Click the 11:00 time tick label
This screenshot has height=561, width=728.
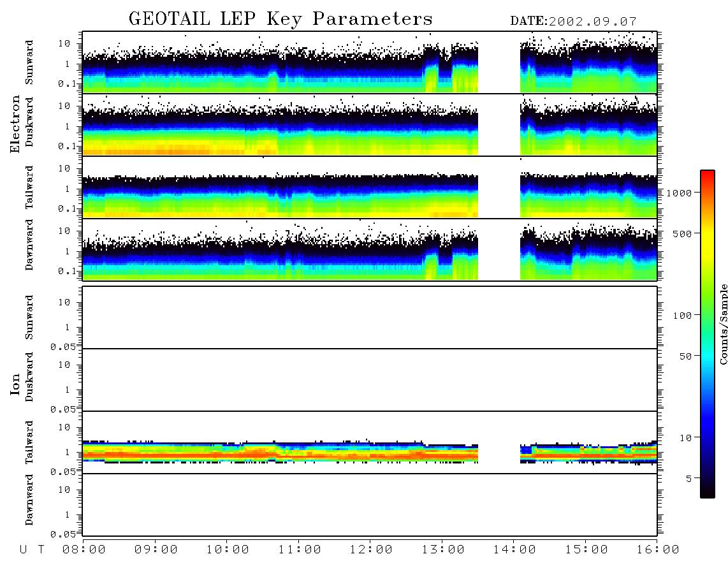click(300, 550)
